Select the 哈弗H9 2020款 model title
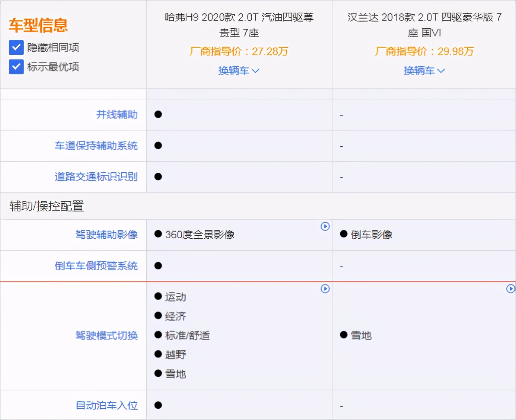The image size is (516, 420). click(239, 25)
